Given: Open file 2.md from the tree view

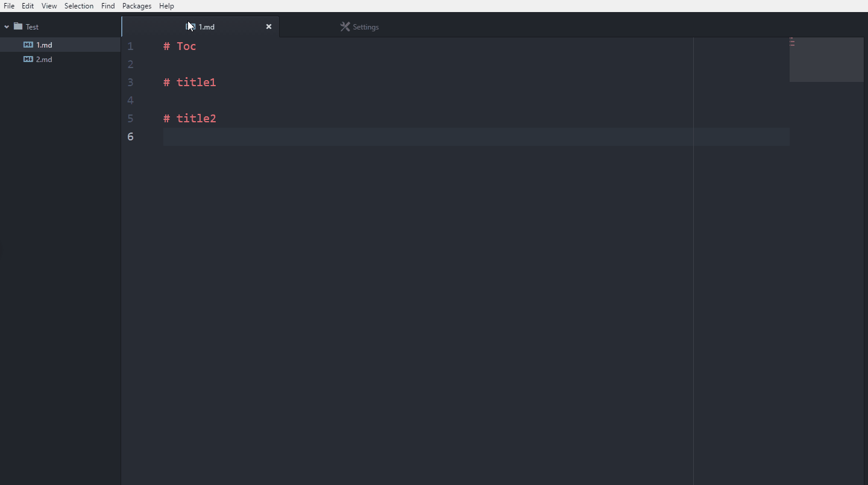Looking at the screenshot, I should coord(44,59).
